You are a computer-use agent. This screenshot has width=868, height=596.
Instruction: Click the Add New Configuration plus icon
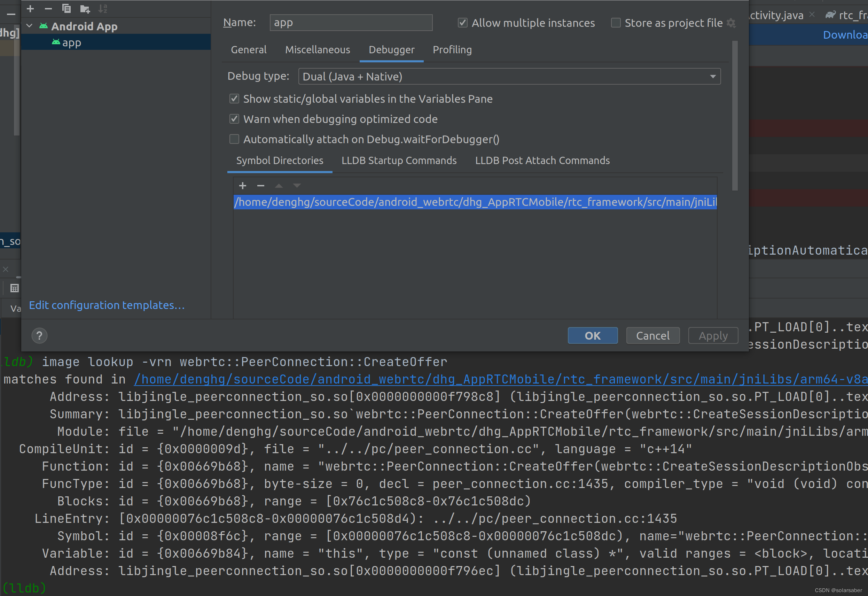[x=30, y=9]
